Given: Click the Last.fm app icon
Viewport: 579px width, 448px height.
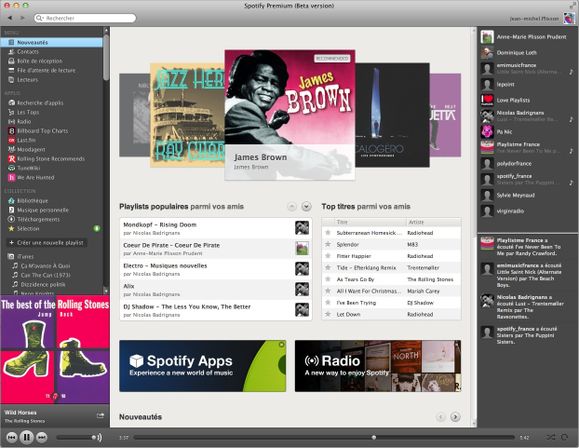Looking at the screenshot, I should (x=11, y=140).
